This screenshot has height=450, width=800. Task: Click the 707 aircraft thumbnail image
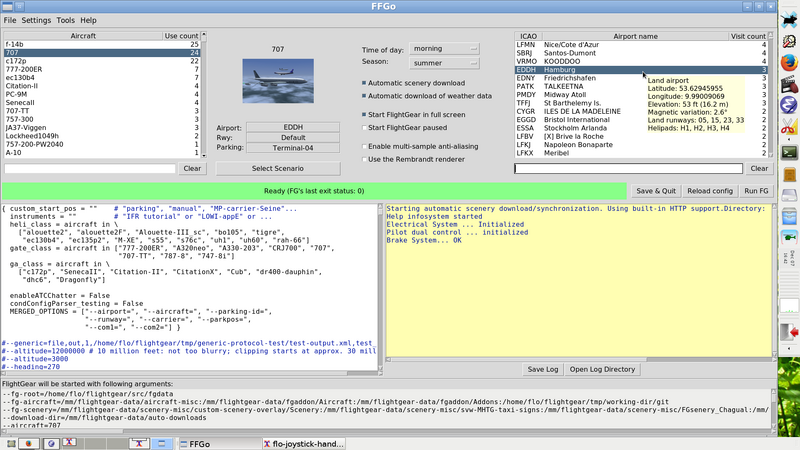tap(278, 81)
